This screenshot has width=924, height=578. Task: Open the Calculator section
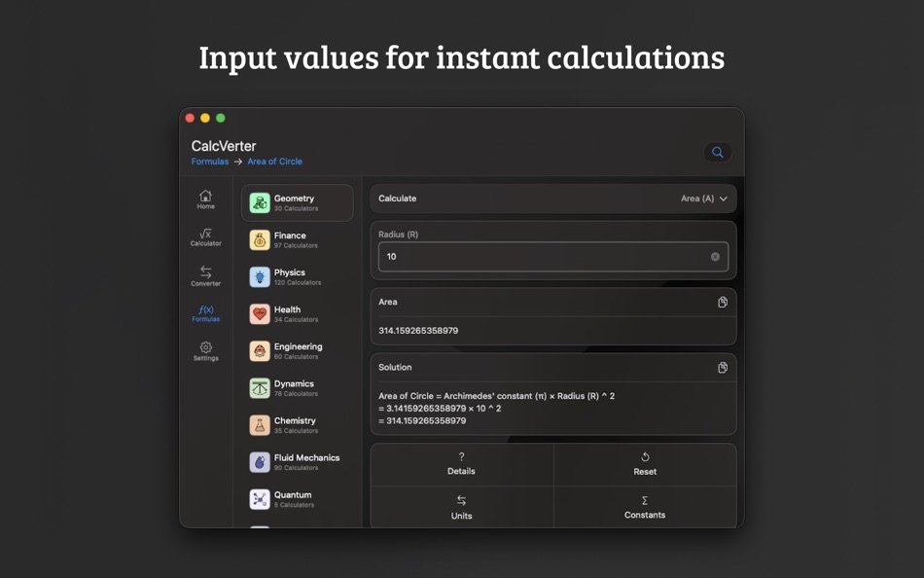click(205, 237)
